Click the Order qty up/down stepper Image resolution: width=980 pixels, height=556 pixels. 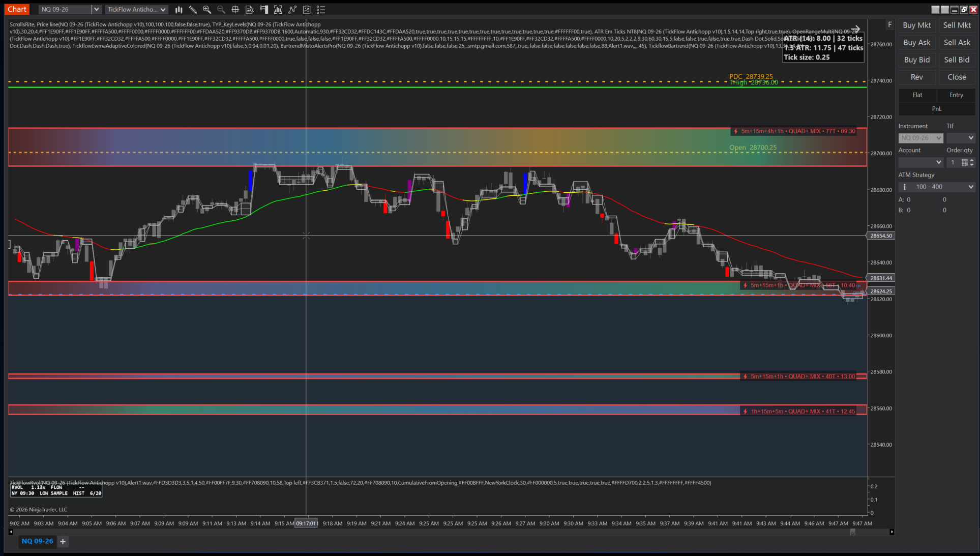[x=972, y=162]
